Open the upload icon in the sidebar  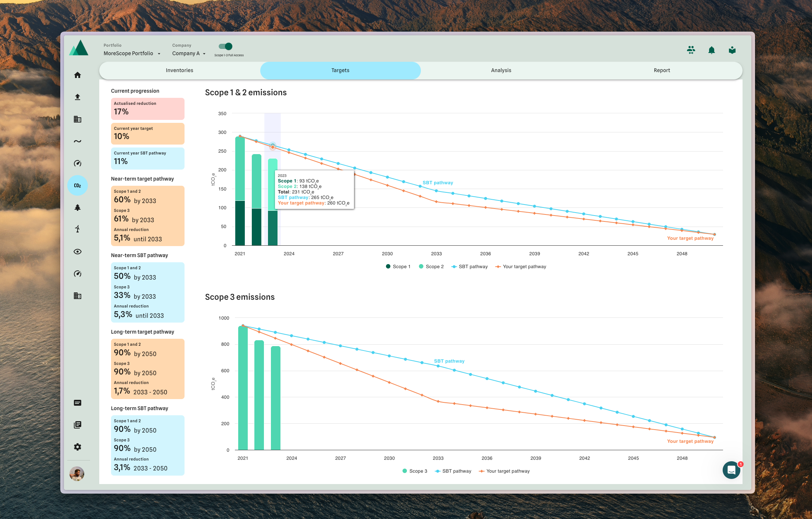pyautogui.click(x=78, y=97)
